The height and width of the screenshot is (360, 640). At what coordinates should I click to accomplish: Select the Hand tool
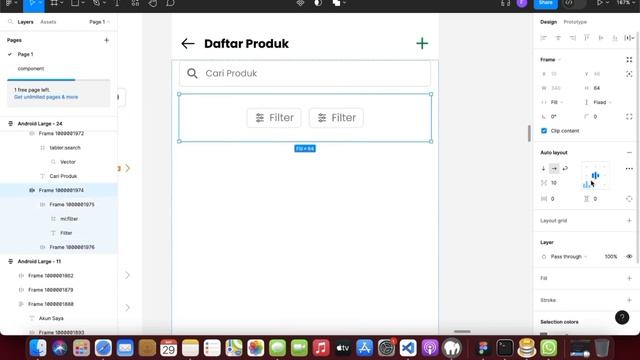[153, 3]
